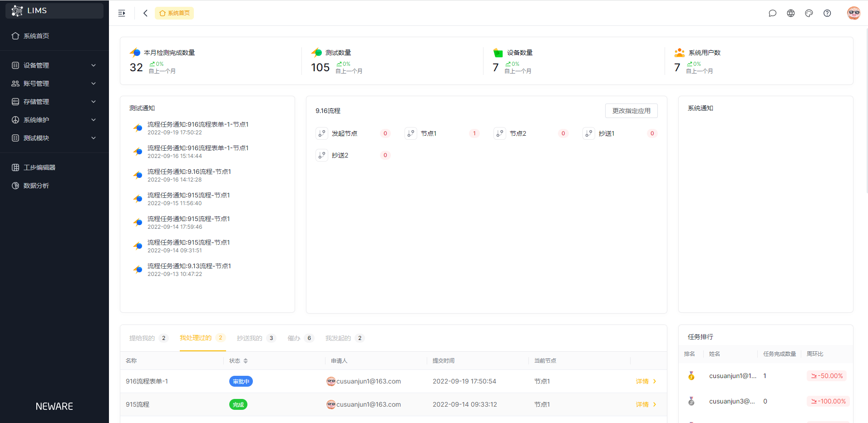Screen dimensions: 868x423
Task: Click the 节点1 node icon in 9.16流程
Action: point(411,133)
